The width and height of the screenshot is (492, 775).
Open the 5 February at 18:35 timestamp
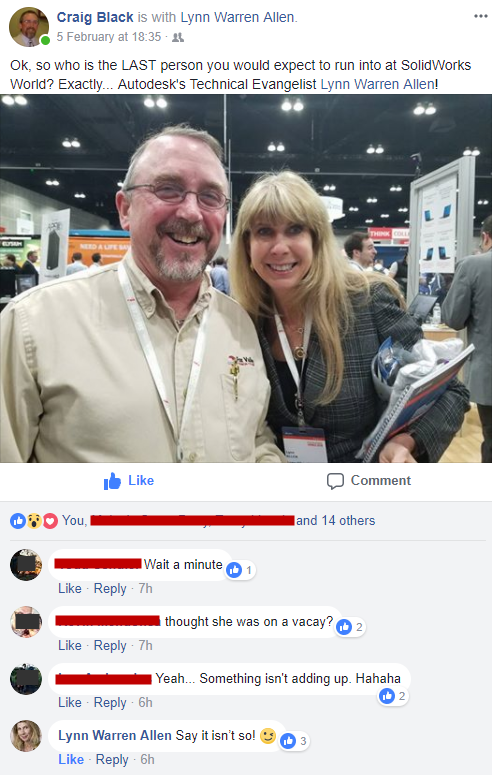point(109,37)
